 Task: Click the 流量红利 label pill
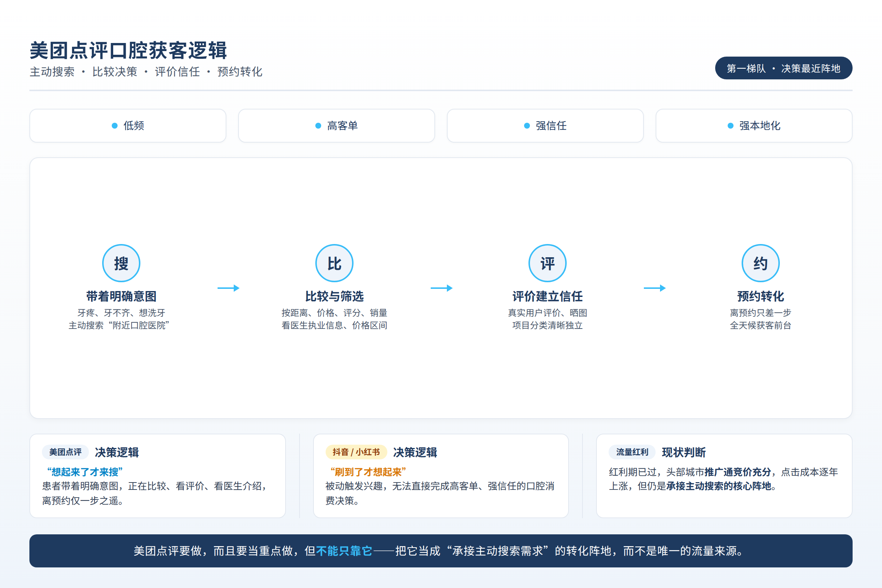632,452
